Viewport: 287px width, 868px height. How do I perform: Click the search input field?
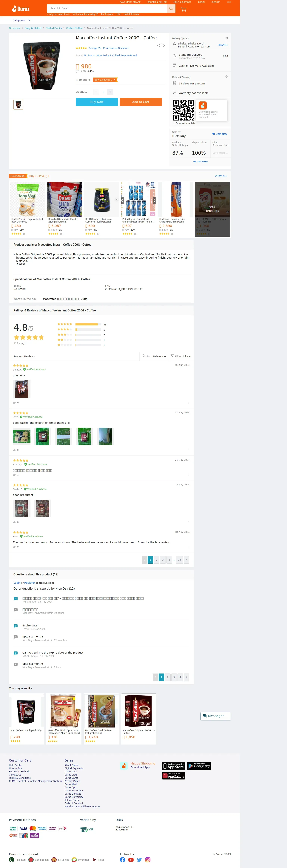click(x=107, y=8)
